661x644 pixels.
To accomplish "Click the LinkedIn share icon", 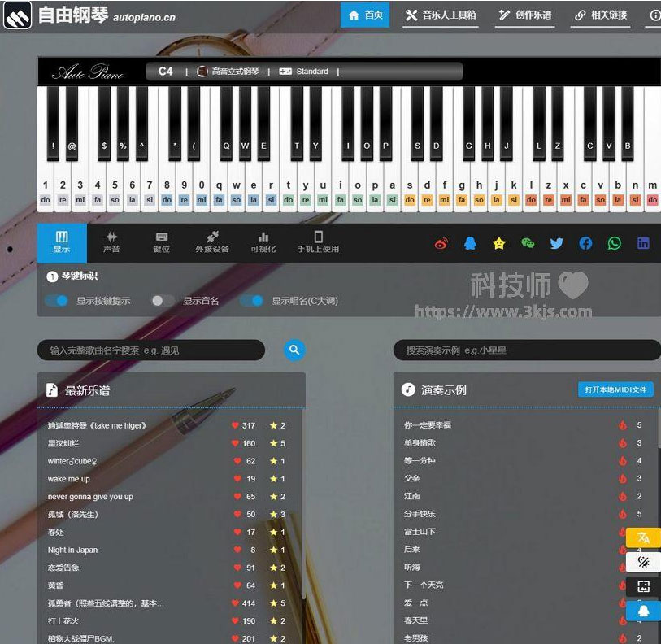I will coord(643,243).
